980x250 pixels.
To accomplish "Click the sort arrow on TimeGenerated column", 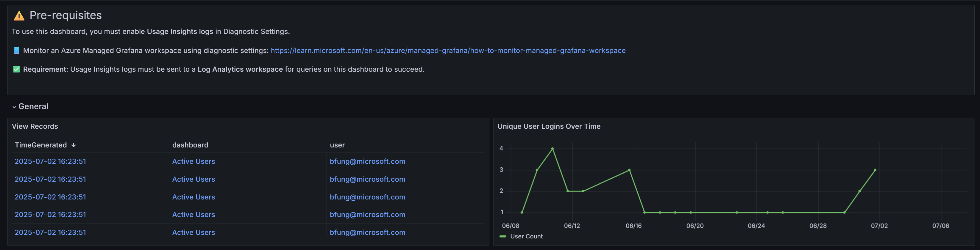I will pyautogui.click(x=74, y=145).
